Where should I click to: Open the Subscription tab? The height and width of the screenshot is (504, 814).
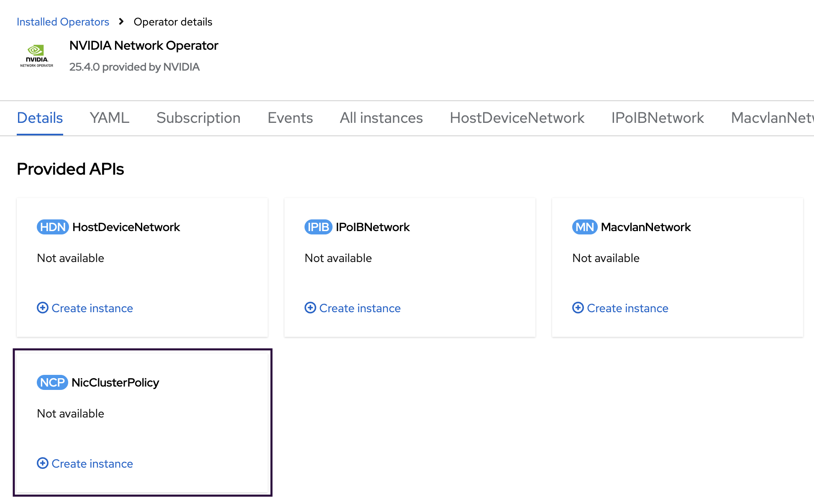click(x=198, y=118)
